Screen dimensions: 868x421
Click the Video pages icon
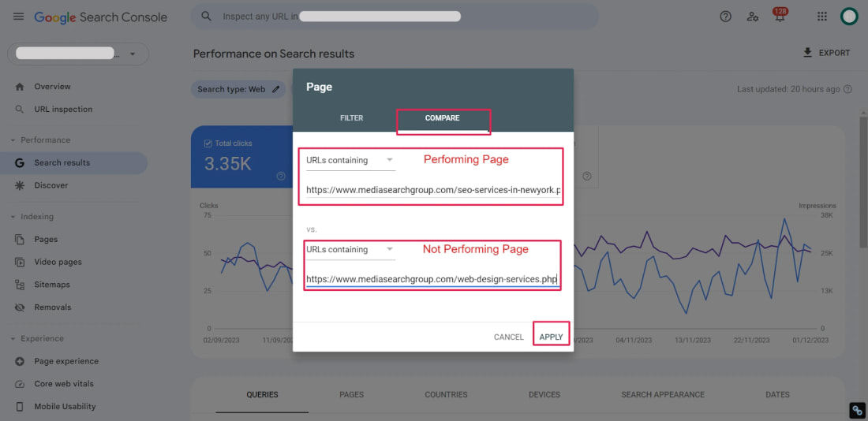click(20, 263)
